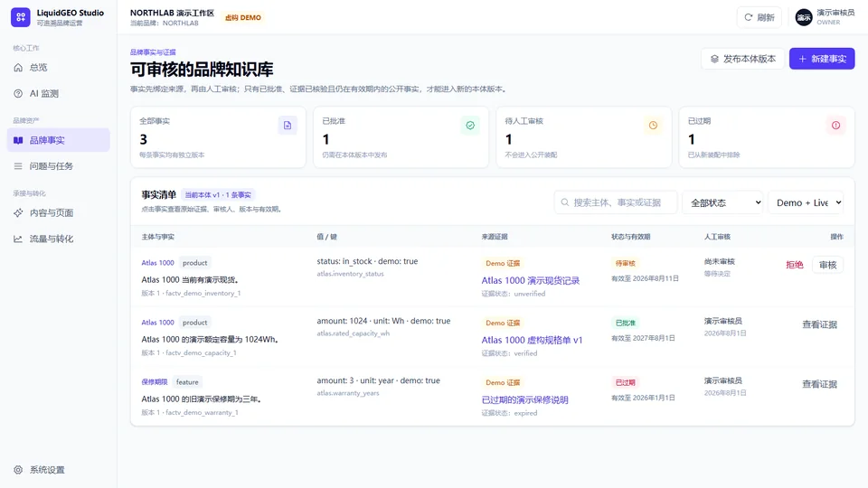Click the 系统设置 gear icon
This screenshot has width=868, height=488.
18,470
